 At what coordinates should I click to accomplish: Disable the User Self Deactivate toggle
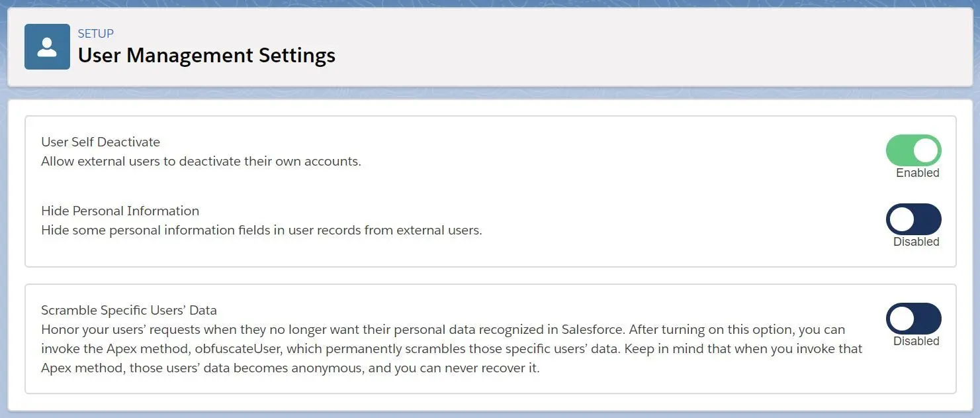(913, 150)
